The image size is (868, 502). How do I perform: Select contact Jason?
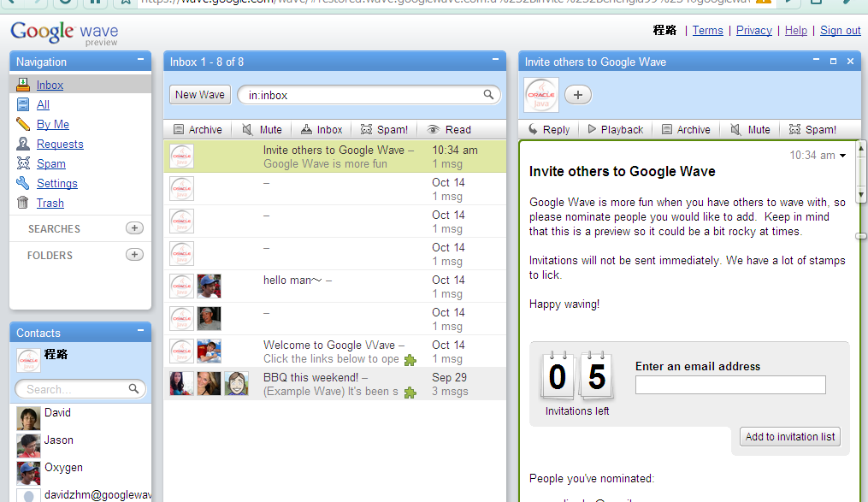pos(80,446)
